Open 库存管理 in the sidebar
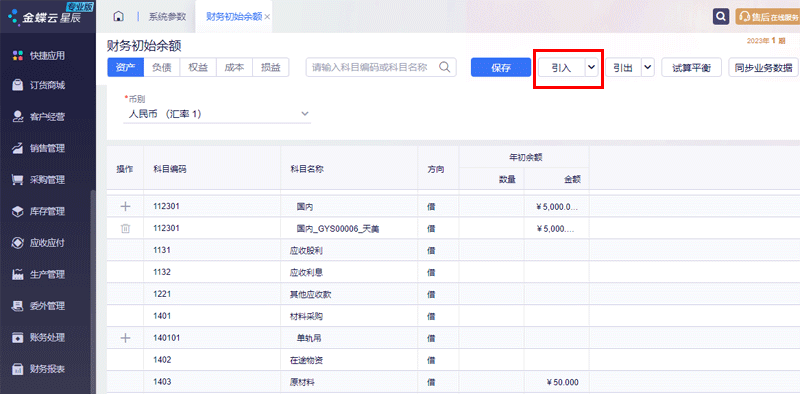 (x=39, y=211)
